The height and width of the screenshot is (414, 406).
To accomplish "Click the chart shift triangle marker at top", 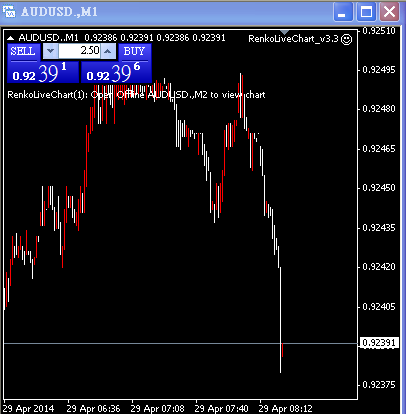I will 284,32.
